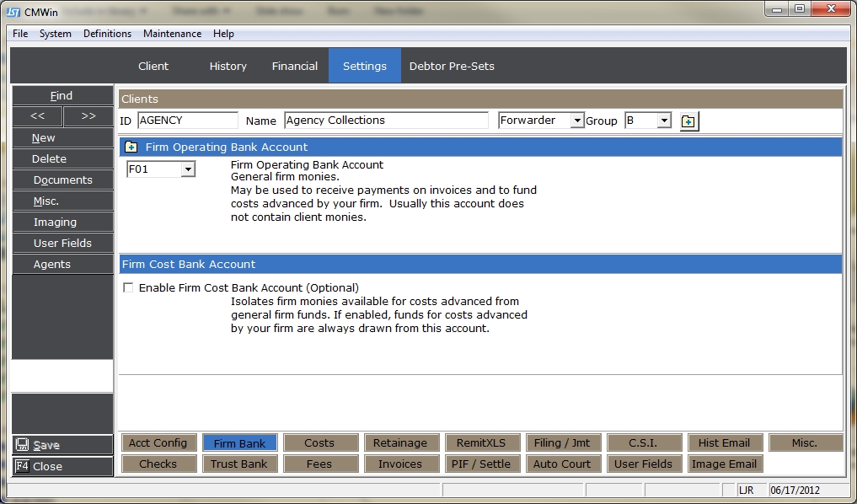Click the client Name input field

pyautogui.click(x=386, y=121)
